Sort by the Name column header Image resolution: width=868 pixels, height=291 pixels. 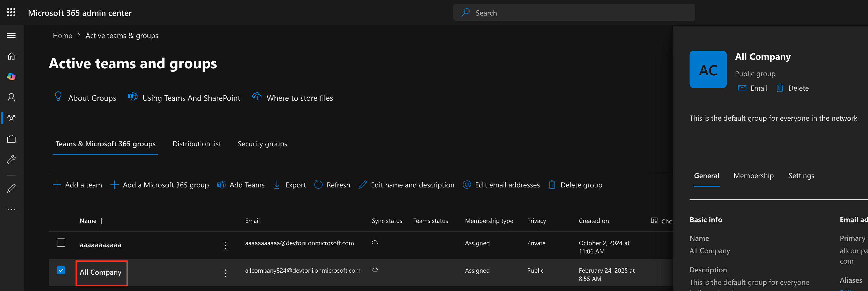(x=91, y=221)
